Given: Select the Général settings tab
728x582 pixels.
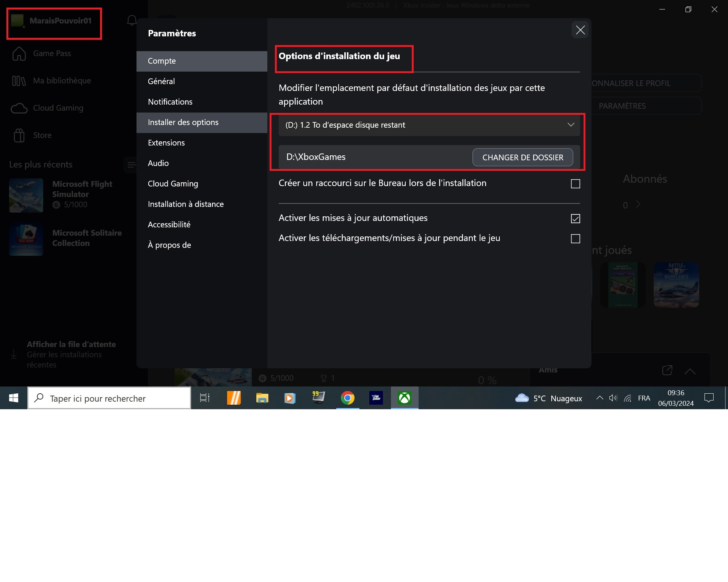Looking at the screenshot, I should (x=161, y=81).
